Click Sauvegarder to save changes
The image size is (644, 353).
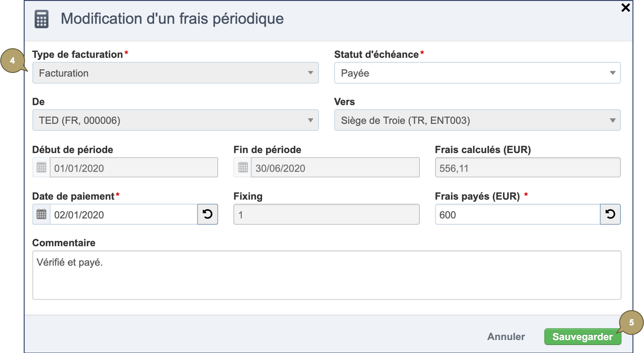582,336
